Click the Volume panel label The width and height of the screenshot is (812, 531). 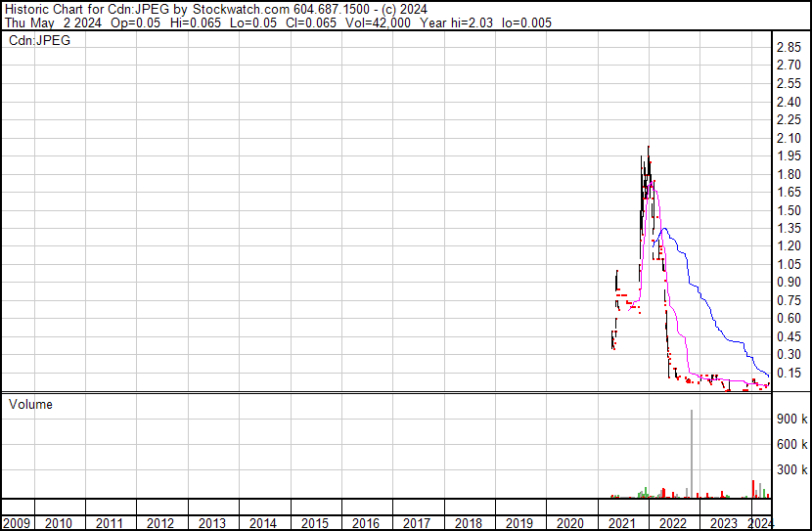[x=29, y=404]
